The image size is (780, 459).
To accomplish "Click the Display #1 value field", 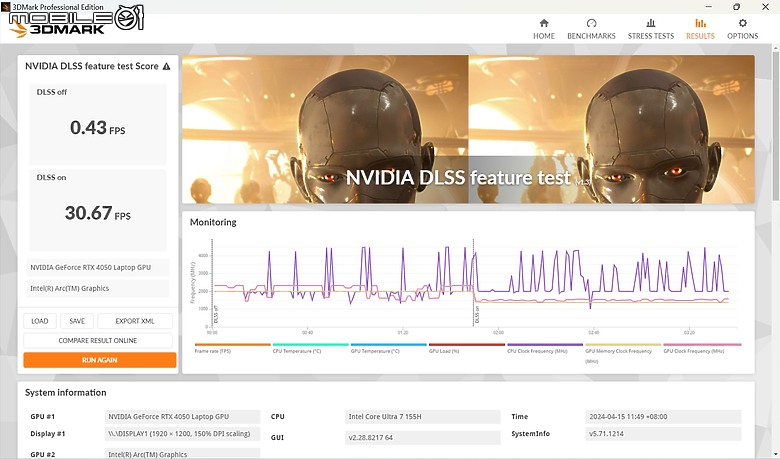I will click(x=182, y=434).
